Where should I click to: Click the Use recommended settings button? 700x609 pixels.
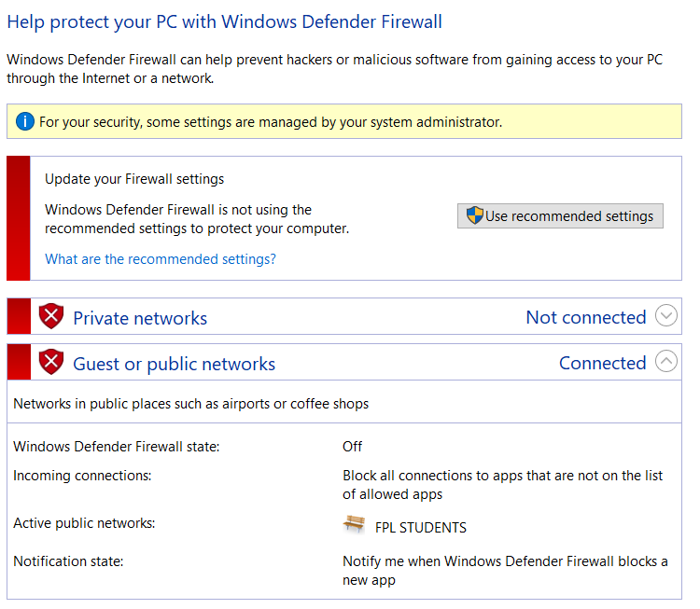[x=560, y=216]
